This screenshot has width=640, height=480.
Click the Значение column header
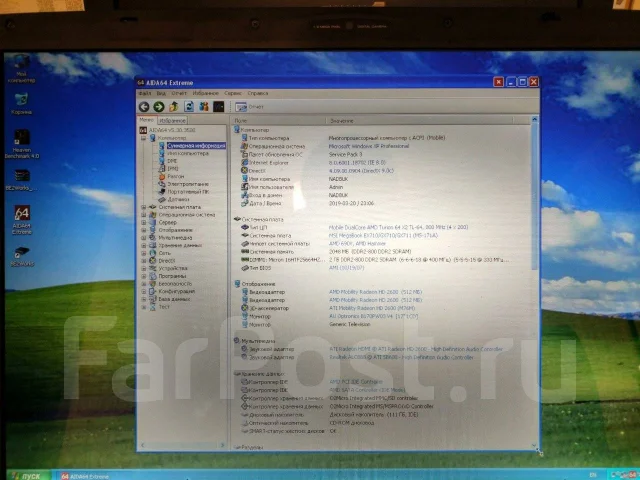419,121
